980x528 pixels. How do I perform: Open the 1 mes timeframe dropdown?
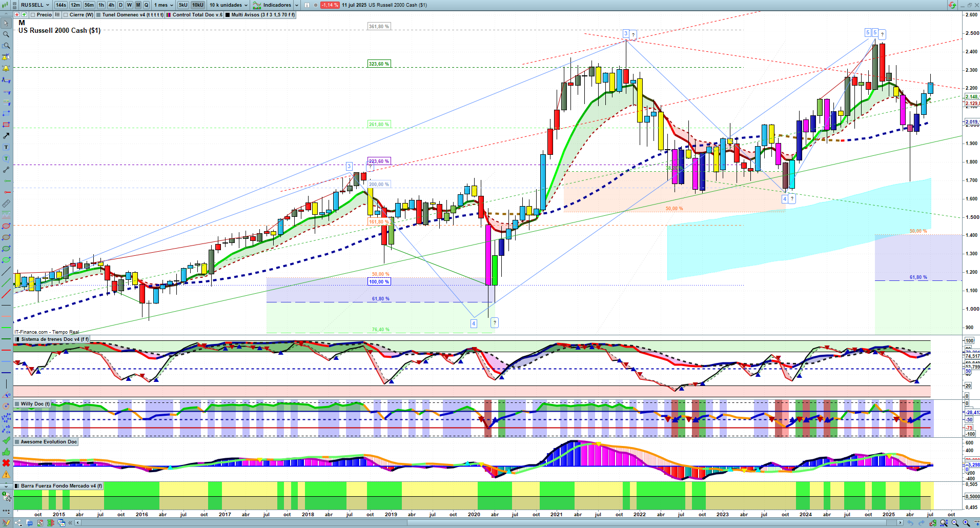[x=164, y=5]
